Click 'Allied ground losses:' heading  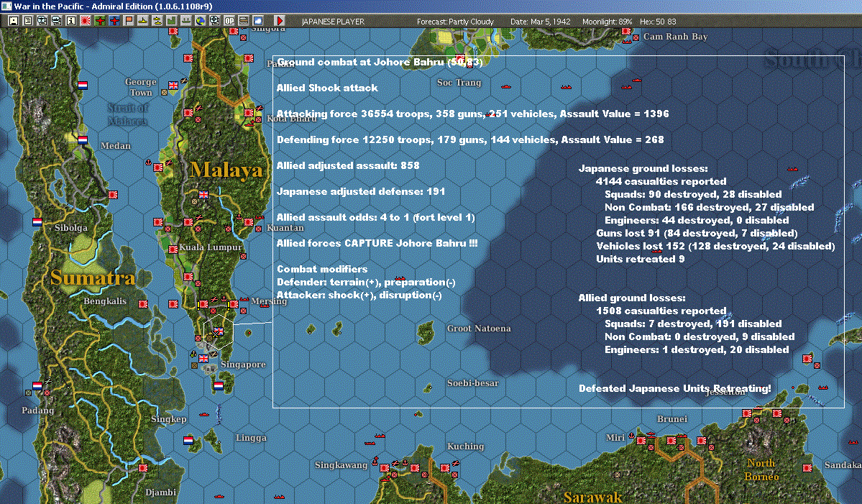click(632, 298)
